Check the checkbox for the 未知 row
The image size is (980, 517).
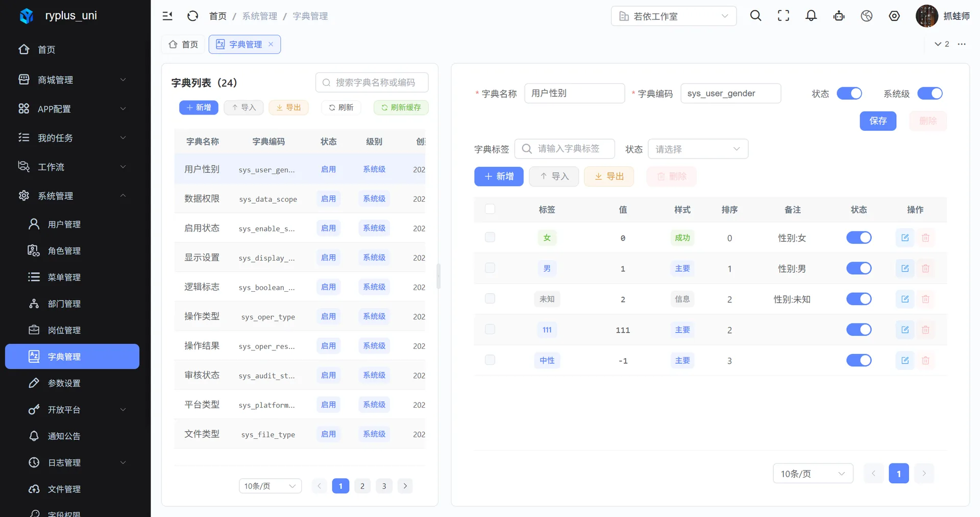point(490,298)
